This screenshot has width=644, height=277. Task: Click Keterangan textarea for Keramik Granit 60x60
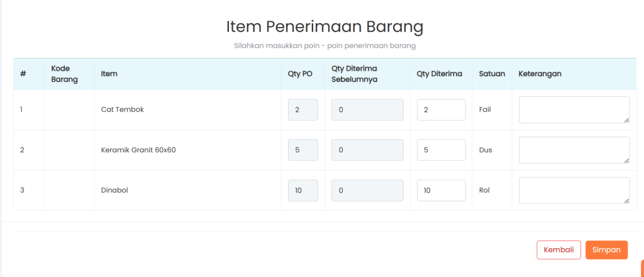point(574,150)
